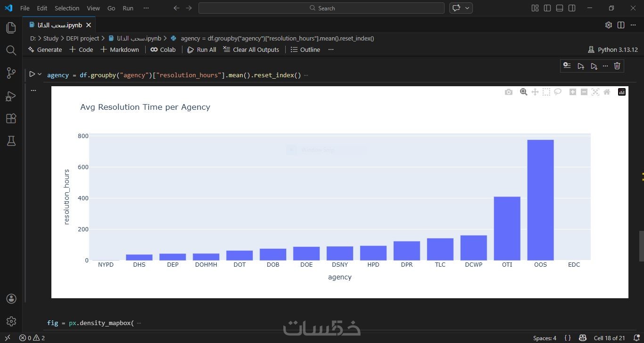Autoscale the plot axes
This screenshot has height=343, width=644.
pyautogui.click(x=595, y=92)
